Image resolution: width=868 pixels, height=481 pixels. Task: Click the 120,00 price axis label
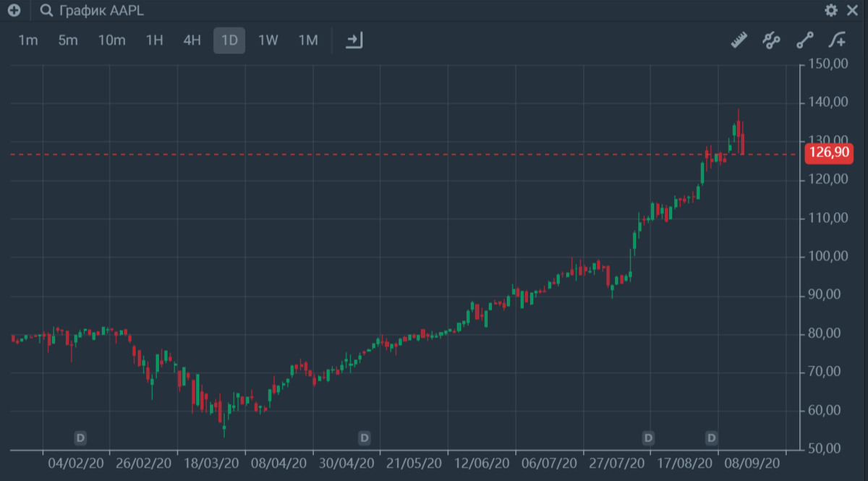[x=828, y=179]
